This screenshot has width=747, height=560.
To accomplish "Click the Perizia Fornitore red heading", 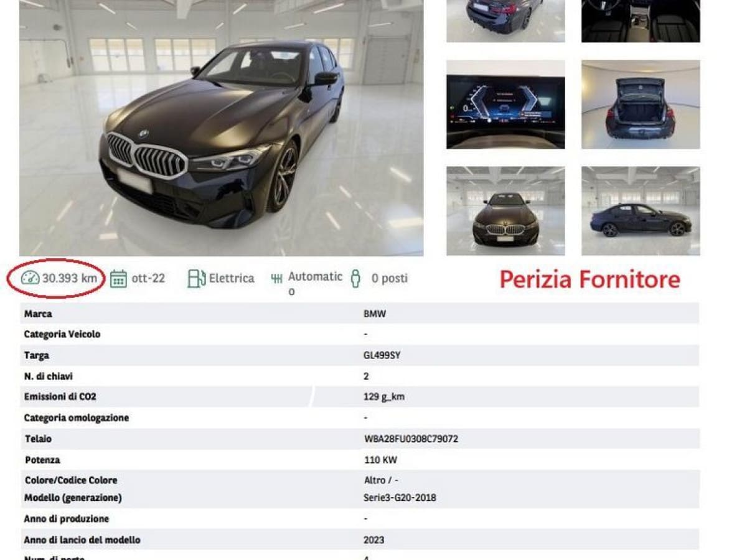I will (x=590, y=280).
